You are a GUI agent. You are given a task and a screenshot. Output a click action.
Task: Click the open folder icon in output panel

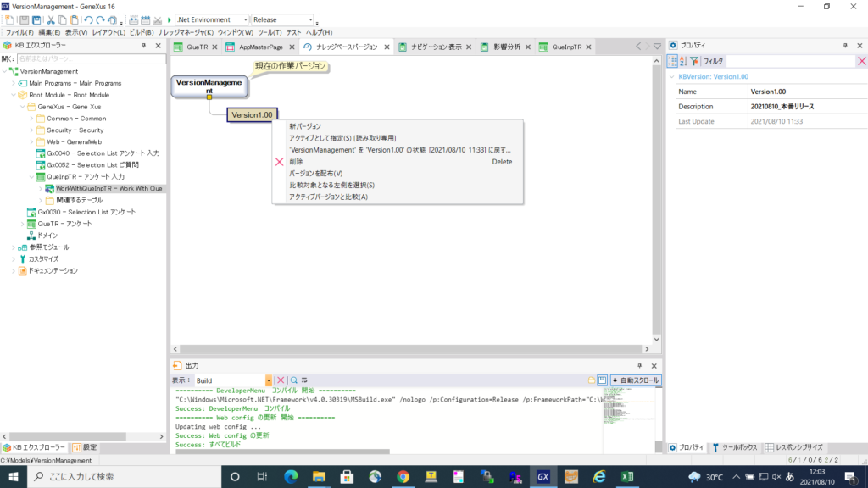591,380
